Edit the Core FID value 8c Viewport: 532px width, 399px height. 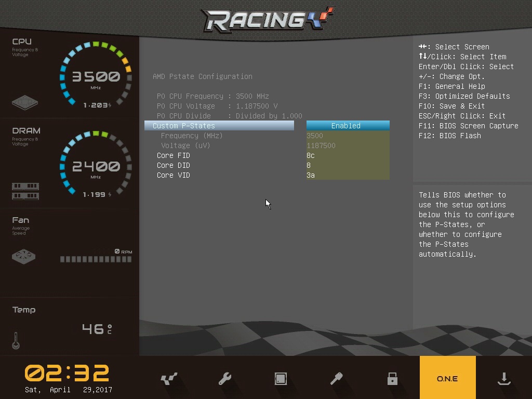(x=348, y=155)
